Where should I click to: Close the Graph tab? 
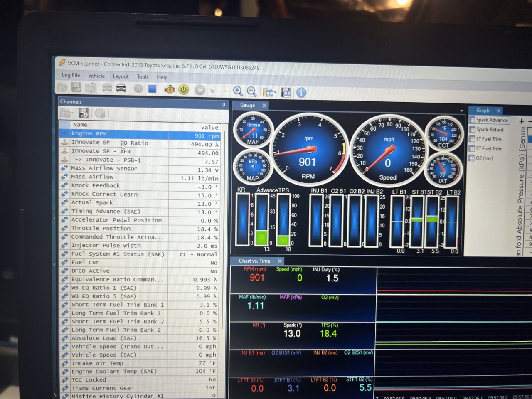tap(499, 111)
